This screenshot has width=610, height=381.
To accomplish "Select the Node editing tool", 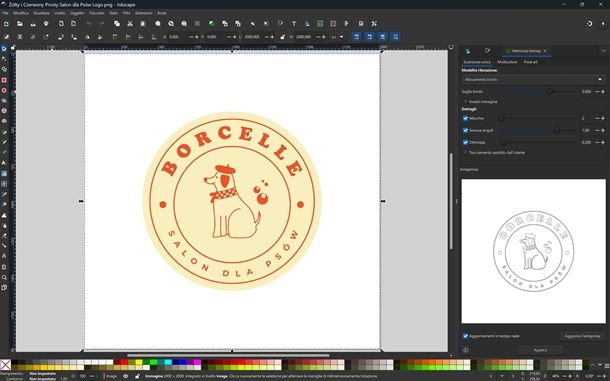I will click(4, 59).
